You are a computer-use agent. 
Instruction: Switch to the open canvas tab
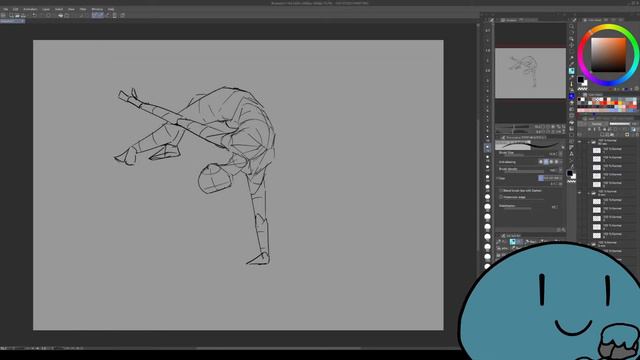click(x=12, y=21)
